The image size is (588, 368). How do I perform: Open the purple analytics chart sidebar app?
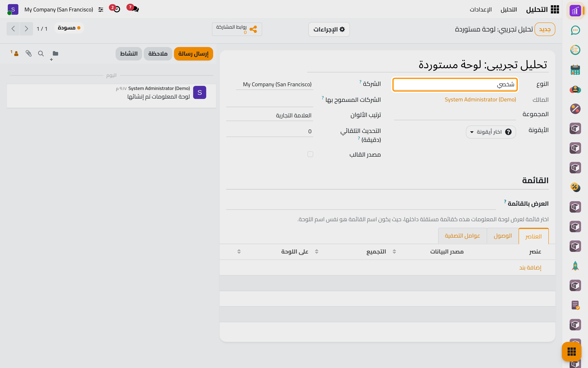tap(575, 11)
